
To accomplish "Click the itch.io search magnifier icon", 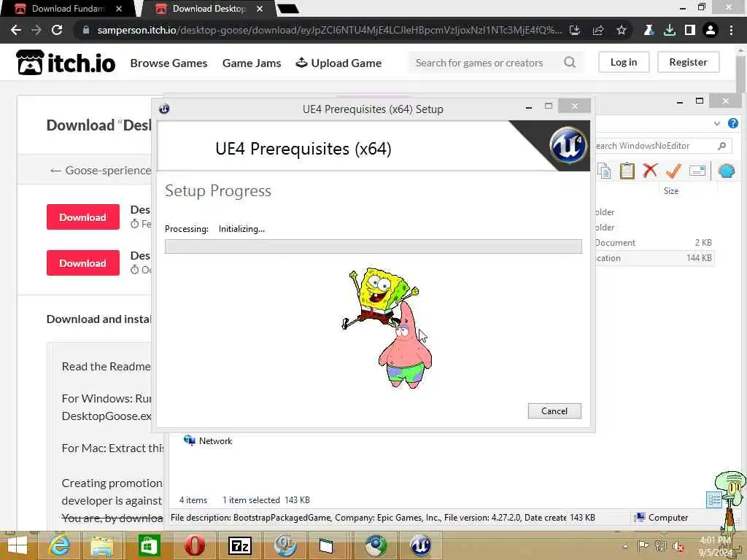I will 570,63.
